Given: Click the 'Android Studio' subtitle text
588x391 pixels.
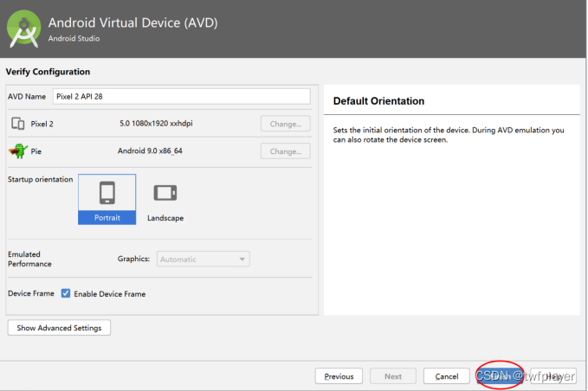Looking at the screenshot, I should pyautogui.click(x=74, y=38).
